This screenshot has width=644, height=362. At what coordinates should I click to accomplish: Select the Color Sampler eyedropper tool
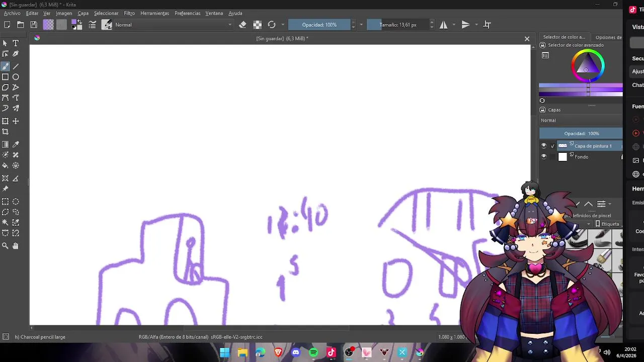pyautogui.click(x=16, y=144)
